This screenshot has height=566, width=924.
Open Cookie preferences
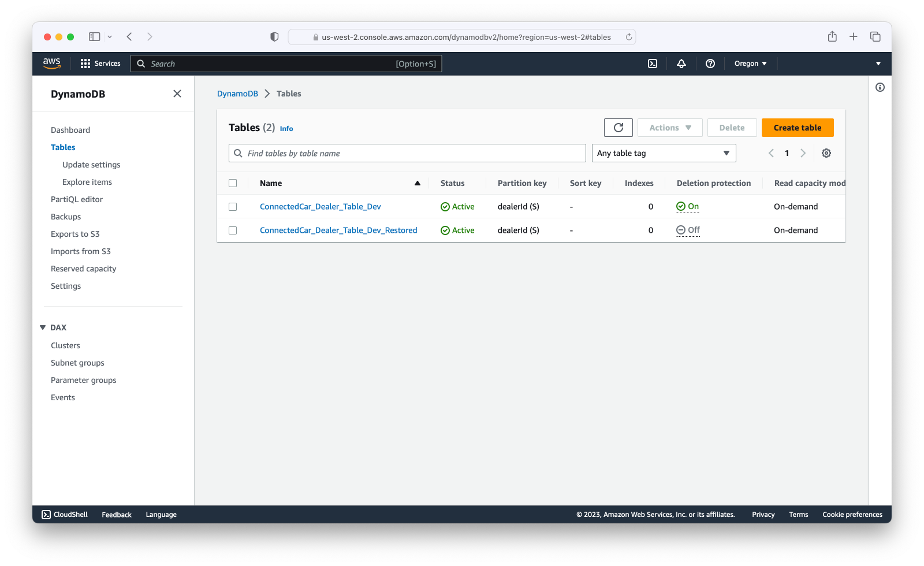852,515
